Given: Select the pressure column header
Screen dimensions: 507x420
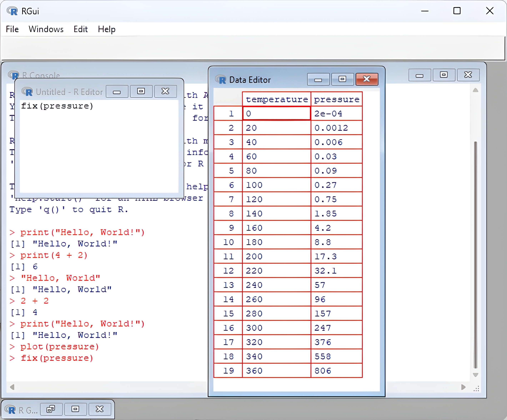Looking at the screenshot, I should coord(337,99).
